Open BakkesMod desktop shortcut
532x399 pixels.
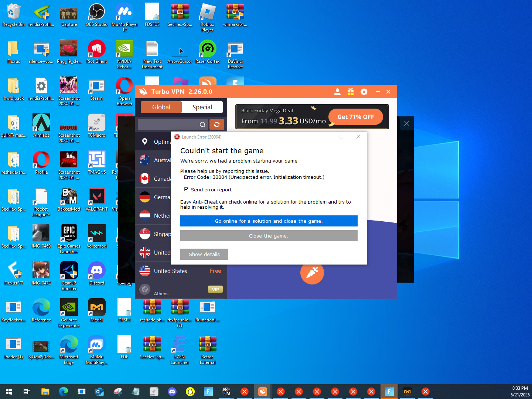pos(69,200)
